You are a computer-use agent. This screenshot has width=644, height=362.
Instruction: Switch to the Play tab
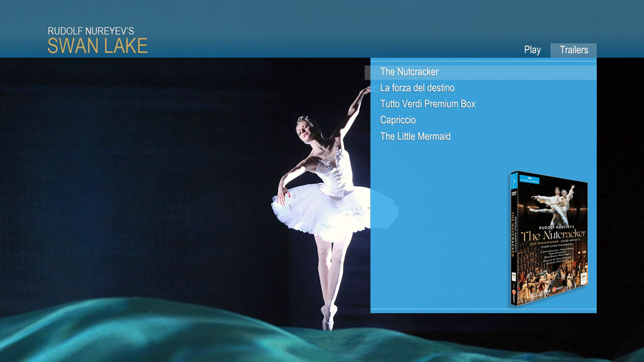click(532, 50)
